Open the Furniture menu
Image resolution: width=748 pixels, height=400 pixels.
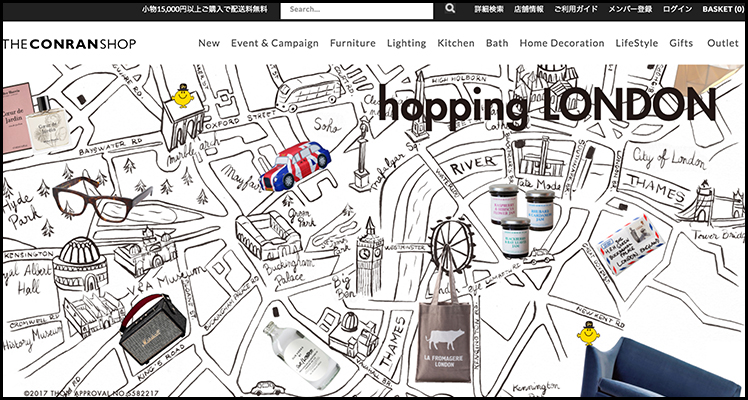point(352,43)
